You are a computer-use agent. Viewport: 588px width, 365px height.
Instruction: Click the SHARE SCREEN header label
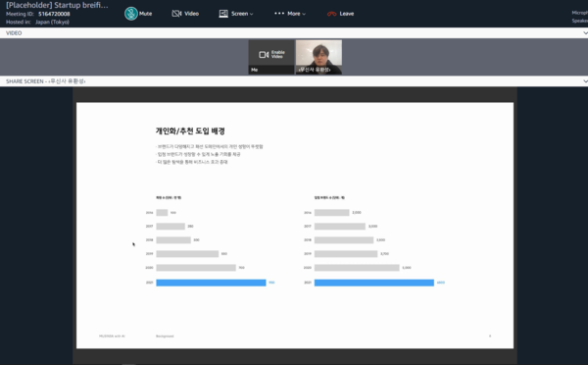click(46, 81)
